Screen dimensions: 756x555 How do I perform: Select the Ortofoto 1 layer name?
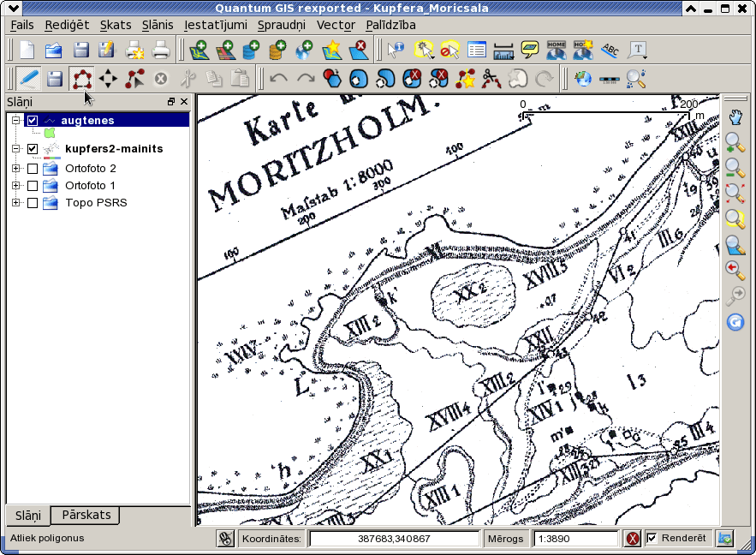pyautogui.click(x=90, y=186)
